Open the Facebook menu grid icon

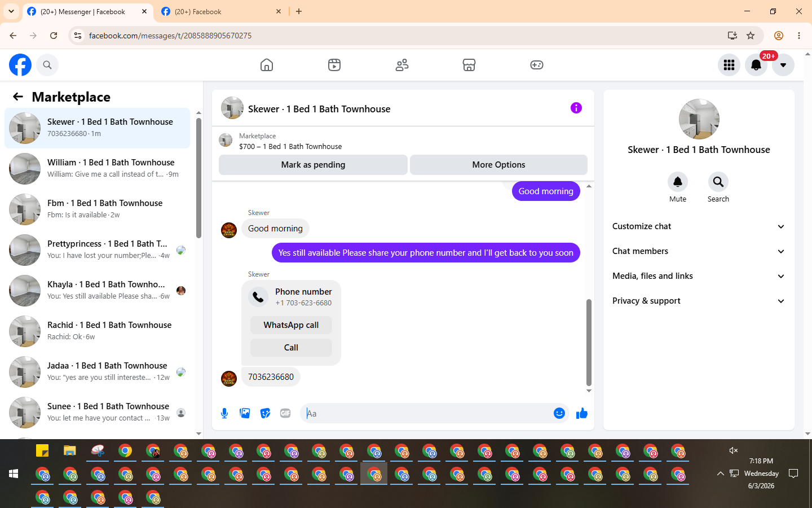729,65
